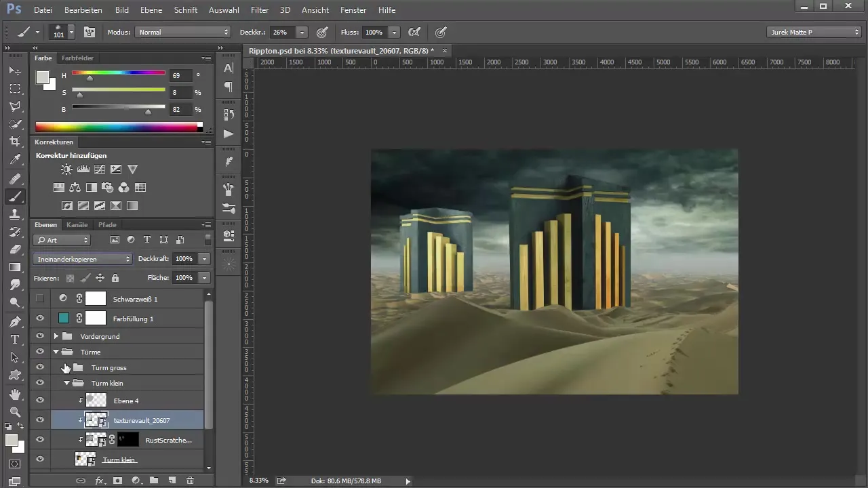Select the Eyedropper tool
This screenshot has width=868, height=488.
[x=15, y=160]
